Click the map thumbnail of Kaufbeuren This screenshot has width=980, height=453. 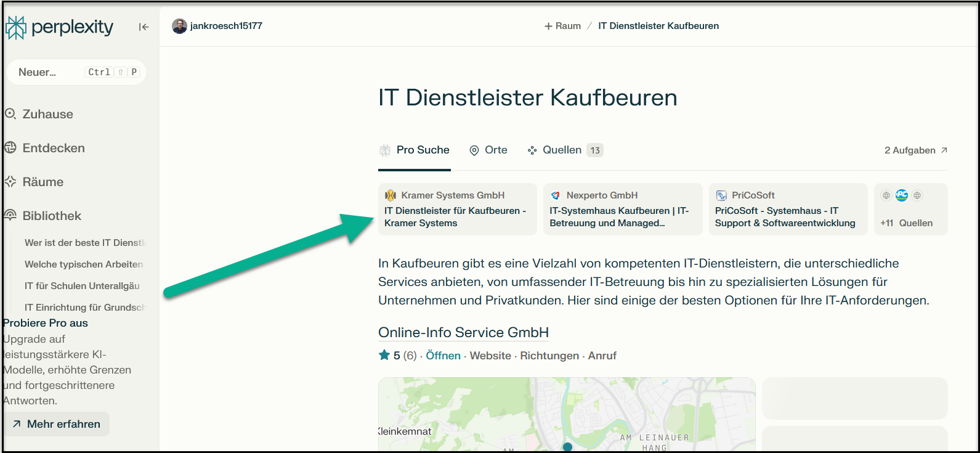(x=567, y=414)
